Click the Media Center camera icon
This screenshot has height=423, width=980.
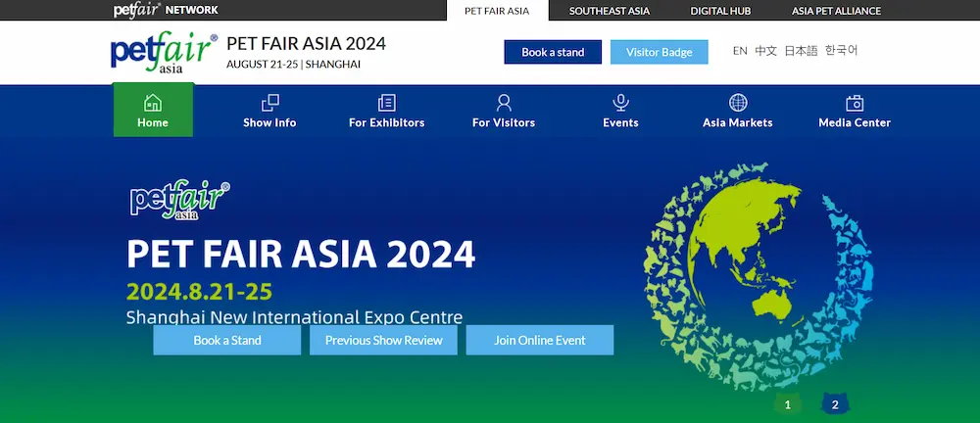click(x=855, y=103)
